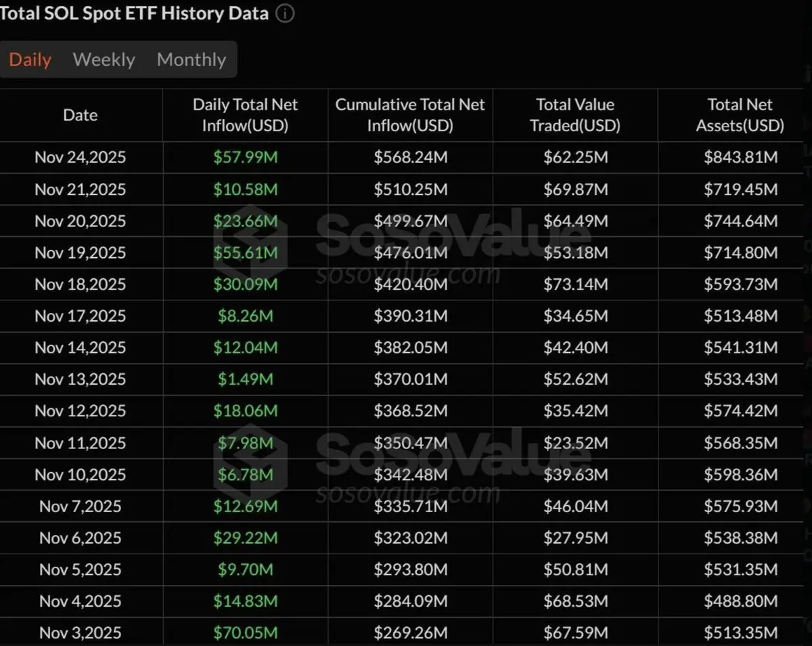Click the $513.48M net assets cell
The image size is (812, 646).
coord(740,316)
